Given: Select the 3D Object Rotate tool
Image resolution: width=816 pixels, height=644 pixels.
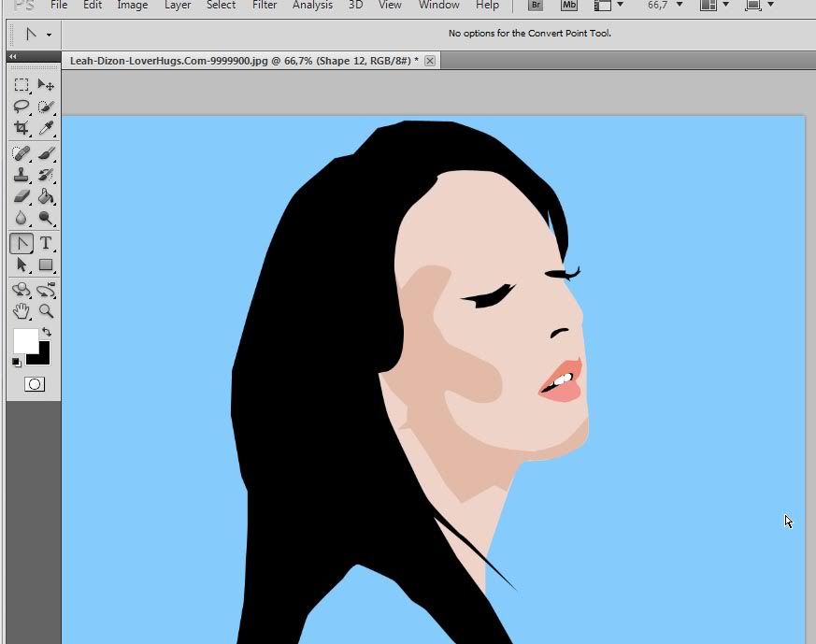Looking at the screenshot, I should coord(21,290).
